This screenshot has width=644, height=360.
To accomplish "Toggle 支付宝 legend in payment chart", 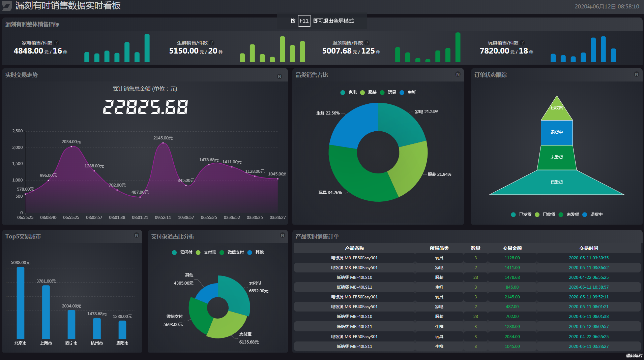I will (206, 252).
